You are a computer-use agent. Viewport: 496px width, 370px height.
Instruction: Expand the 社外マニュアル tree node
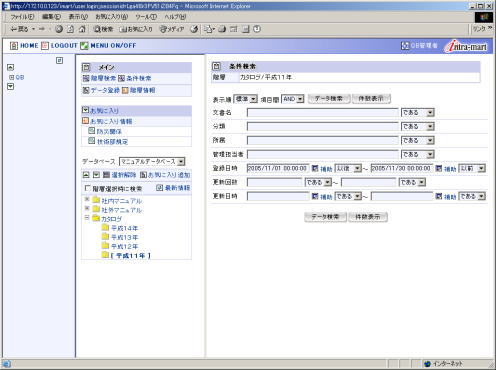[87, 208]
